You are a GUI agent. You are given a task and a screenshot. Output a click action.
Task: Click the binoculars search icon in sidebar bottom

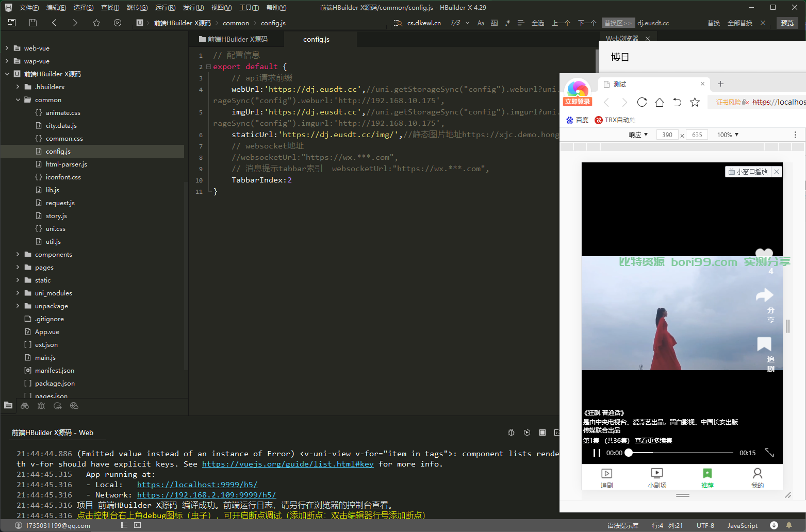click(x=25, y=406)
